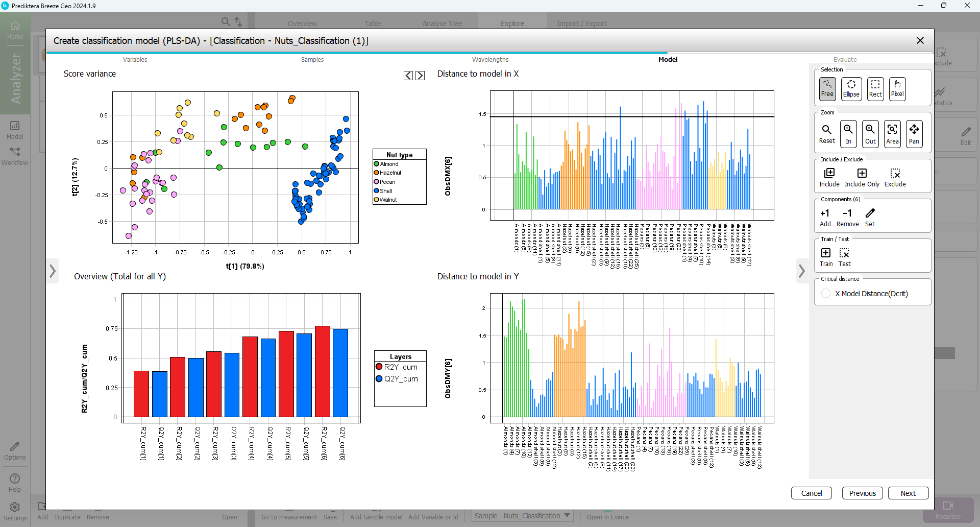980x527 pixels.
Task: Click the Almond color swatch in legend
Action: coord(377,164)
